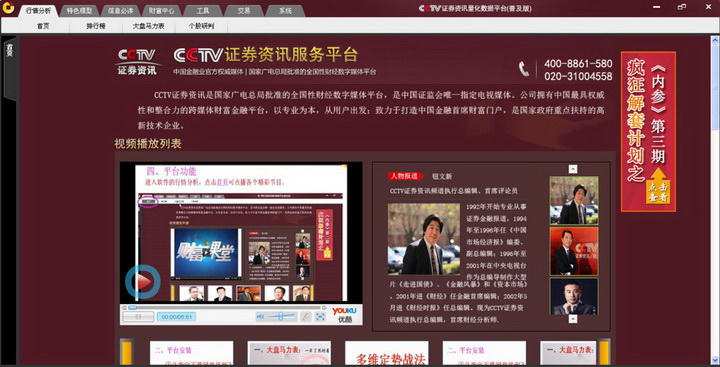The height and width of the screenshot is (367, 720).
Task: Open 大盘马力表 in the sub-toolbar
Action: click(x=148, y=26)
